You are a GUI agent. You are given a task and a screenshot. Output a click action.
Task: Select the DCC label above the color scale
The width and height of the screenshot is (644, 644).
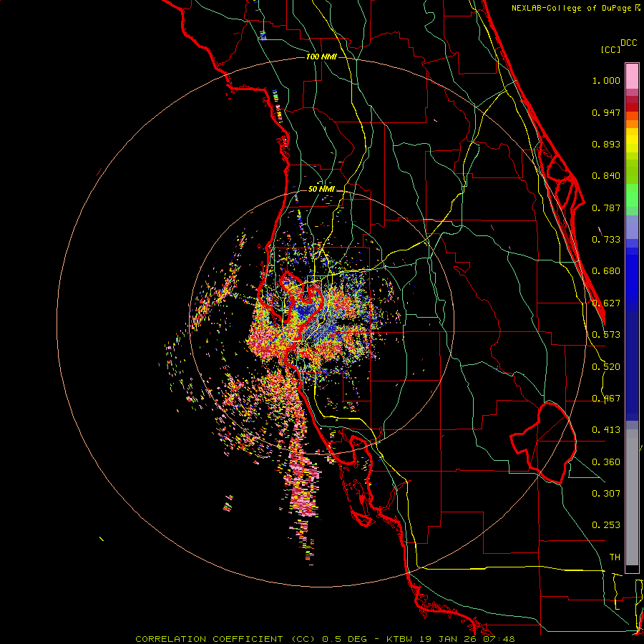[628, 43]
